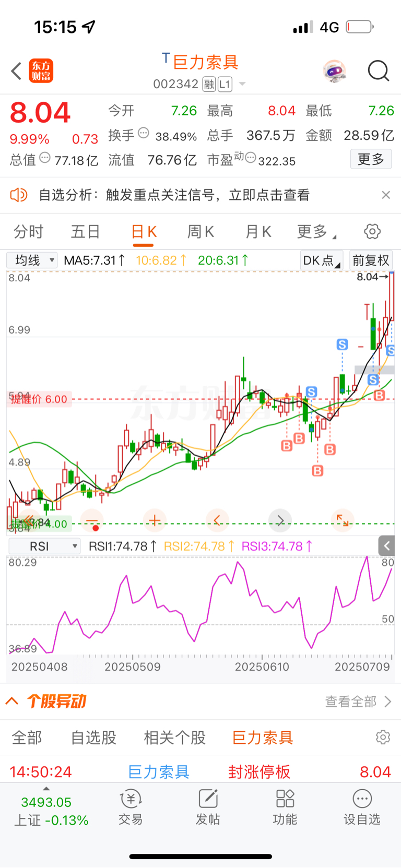Tap the 8.04 current price
This screenshot has height=868, width=401.
tap(40, 113)
